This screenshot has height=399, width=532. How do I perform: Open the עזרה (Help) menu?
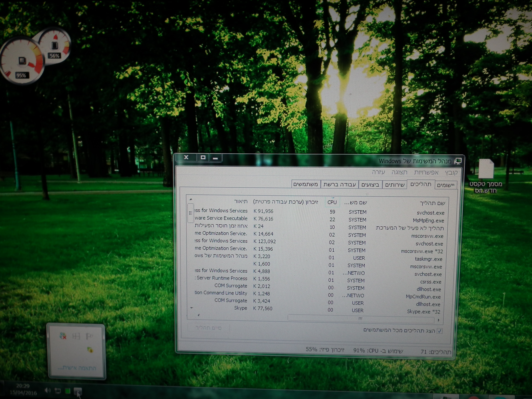[x=378, y=172]
